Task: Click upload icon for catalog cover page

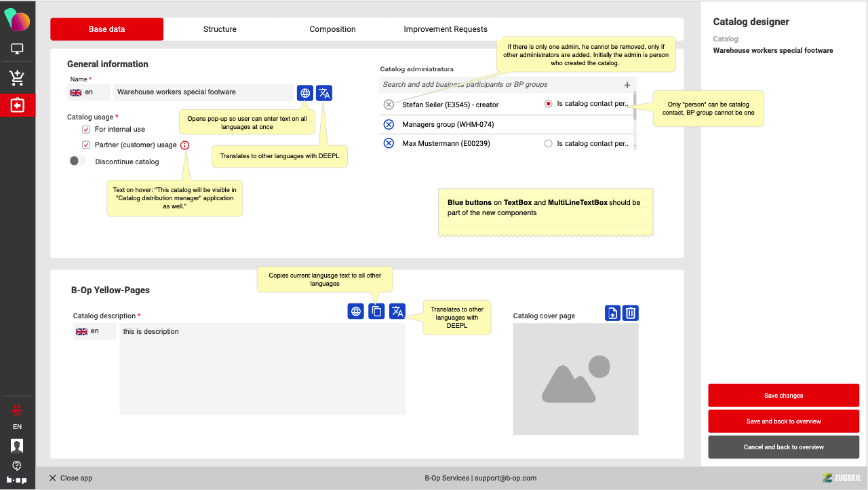Action: [612, 313]
